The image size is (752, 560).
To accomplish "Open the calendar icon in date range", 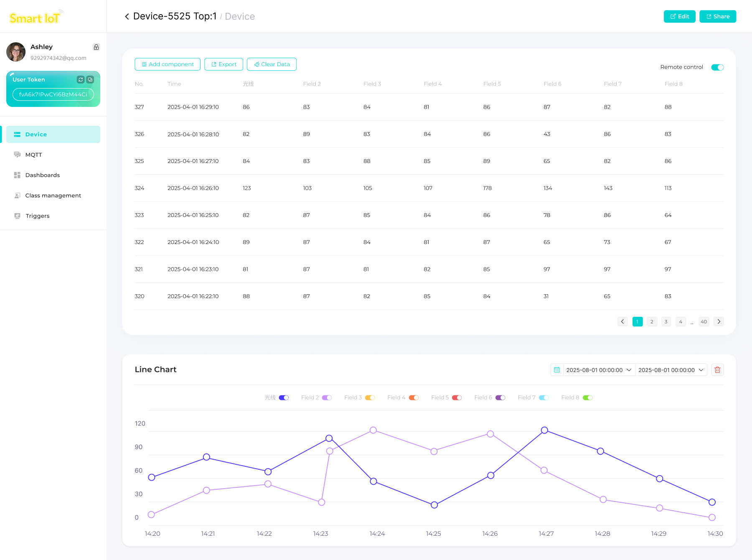I will click(557, 370).
